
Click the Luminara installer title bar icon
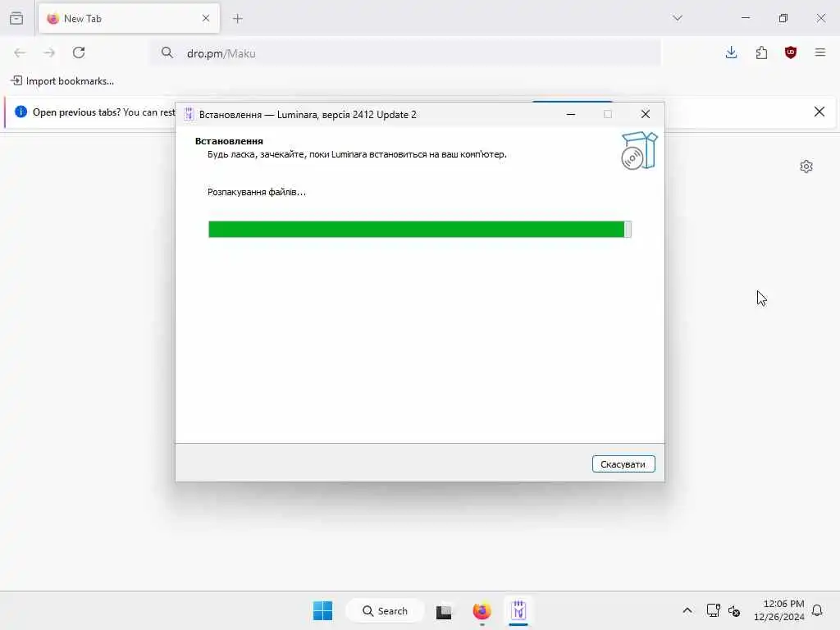point(189,114)
